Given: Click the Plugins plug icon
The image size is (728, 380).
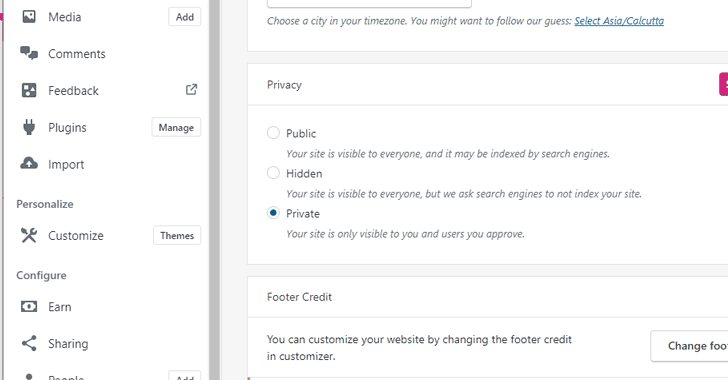Looking at the screenshot, I should [29, 127].
